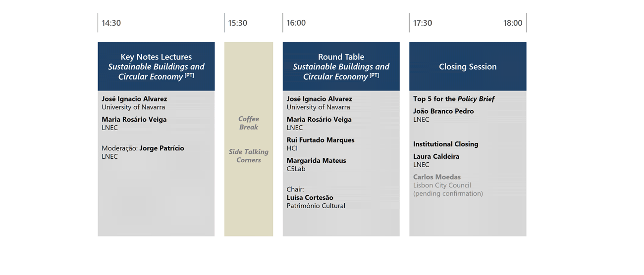Open the Closing Session header block

click(468, 66)
